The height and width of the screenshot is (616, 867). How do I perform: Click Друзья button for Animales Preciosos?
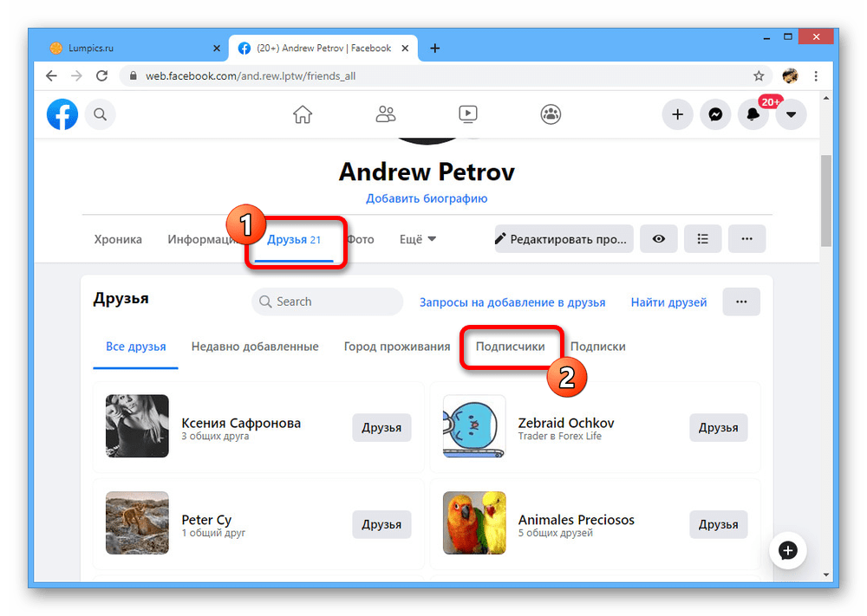(718, 524)
